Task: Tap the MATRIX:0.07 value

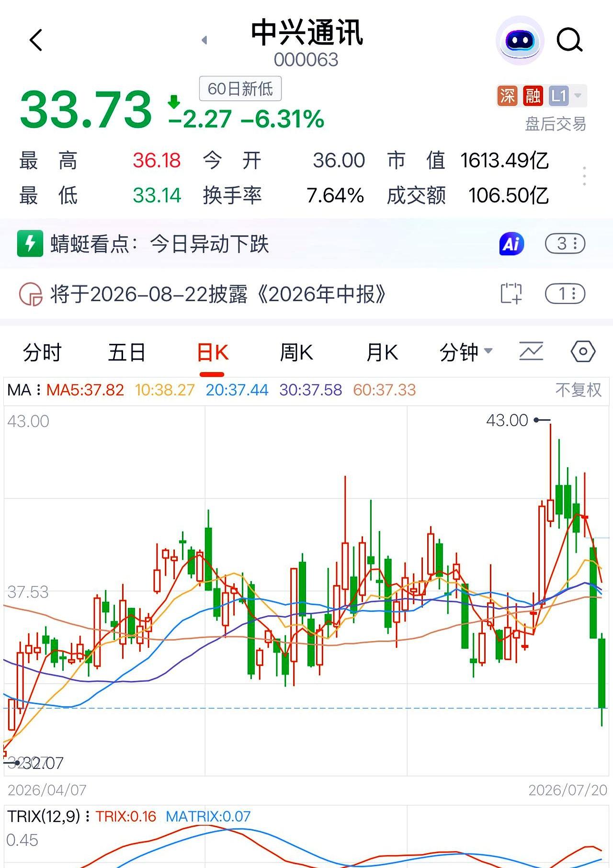Action: point(208,816)
